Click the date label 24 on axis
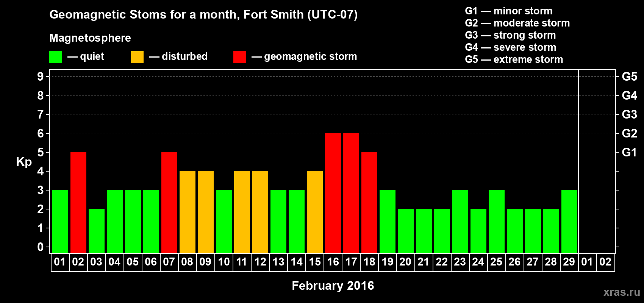Image resolution: width=644 pixels, height=303 pixels. [478, 262]
